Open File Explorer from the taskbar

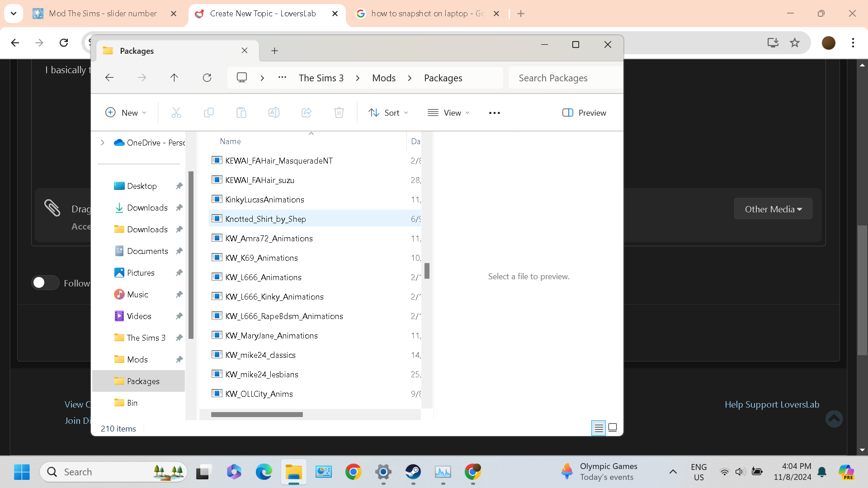[x=294, y=472]
